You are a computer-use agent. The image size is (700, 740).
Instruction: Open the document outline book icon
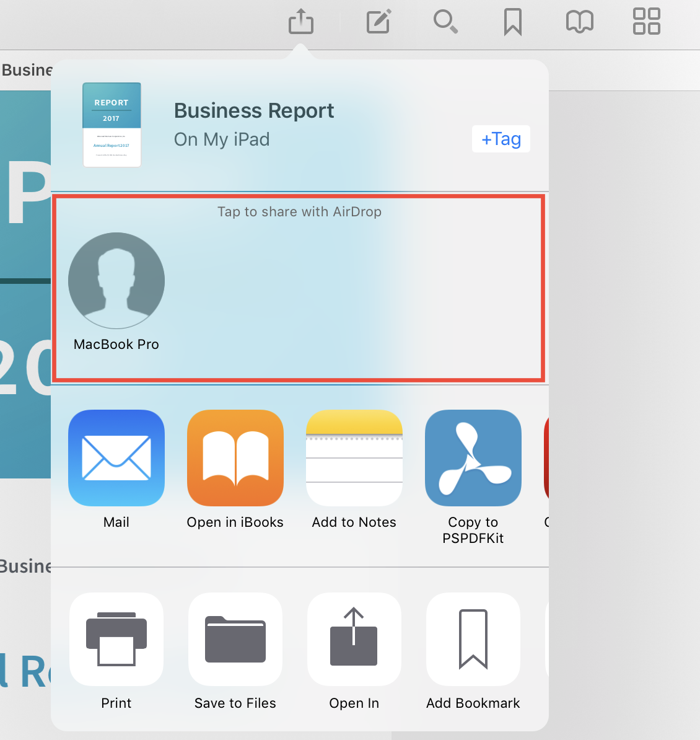click(x=579, y=22)
